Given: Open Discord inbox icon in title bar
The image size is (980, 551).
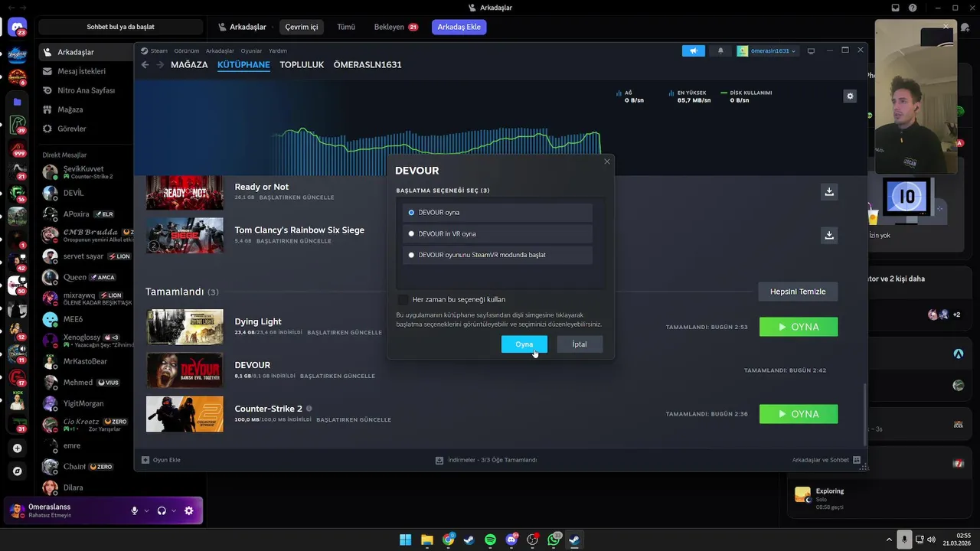Looking at the screenshot, I should pyautogui.click(x=896, y=8).
